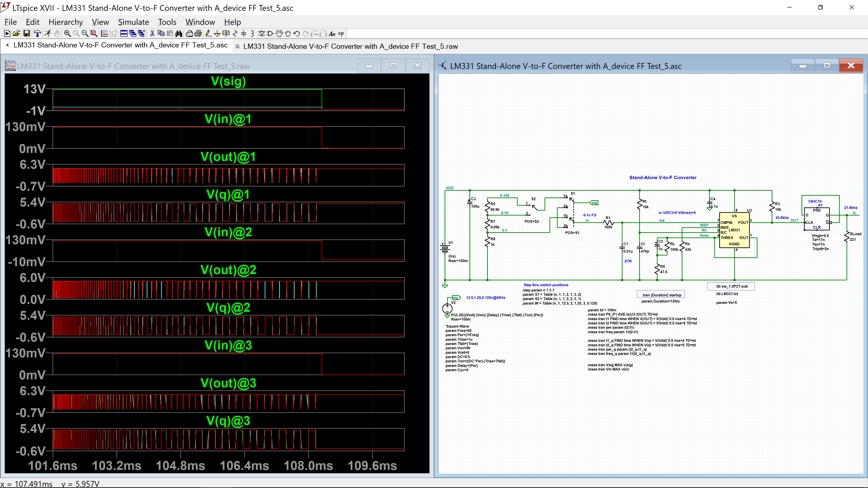Viewport: 868px width, 488px height.
Task: Open the Hierarchy menu
Action: 66,22
